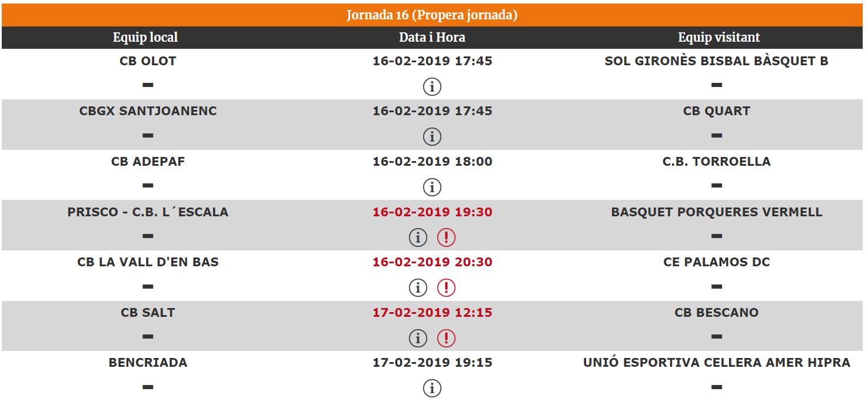868x405 pixels.
Task: Click red alert icon for CB Salt match
Action: coord(446,339)
